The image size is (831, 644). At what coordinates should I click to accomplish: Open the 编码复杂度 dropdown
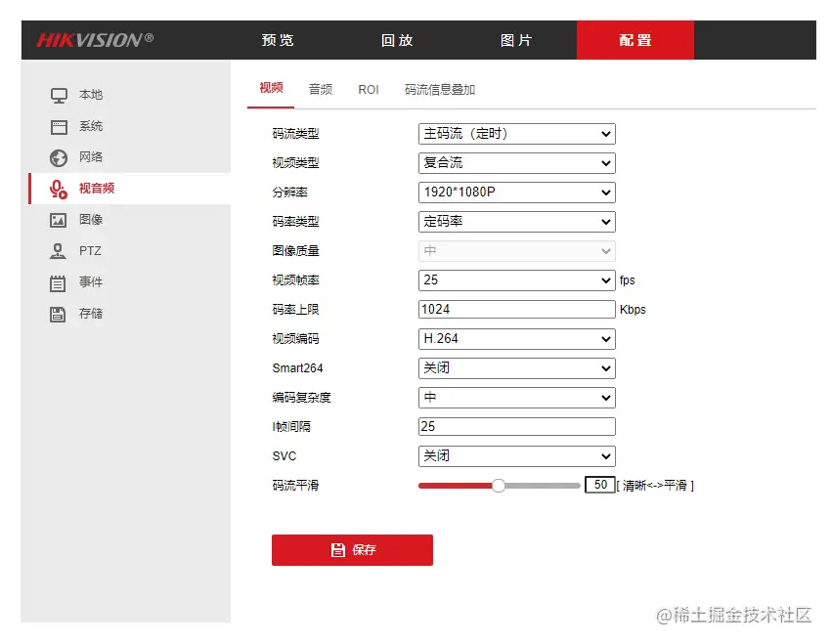pyautogui.click(x=517, y=398)
